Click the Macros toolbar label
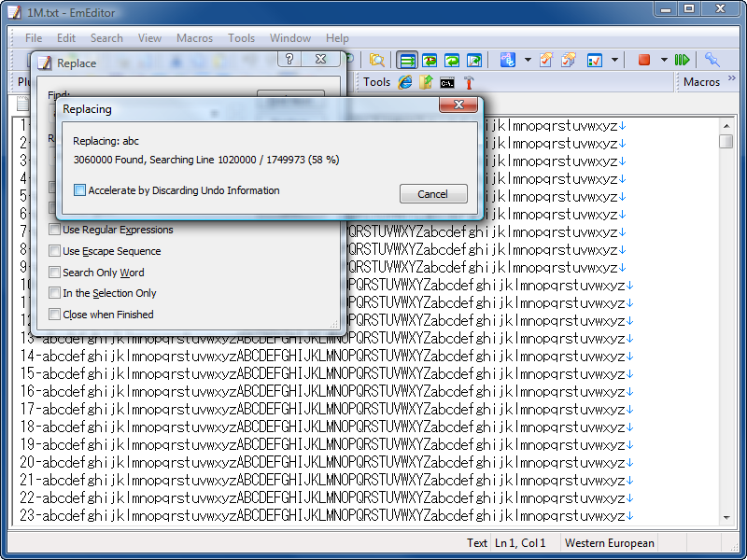This screenshot has height=560, width=747. pyautogui.click(x=701, y=82)
